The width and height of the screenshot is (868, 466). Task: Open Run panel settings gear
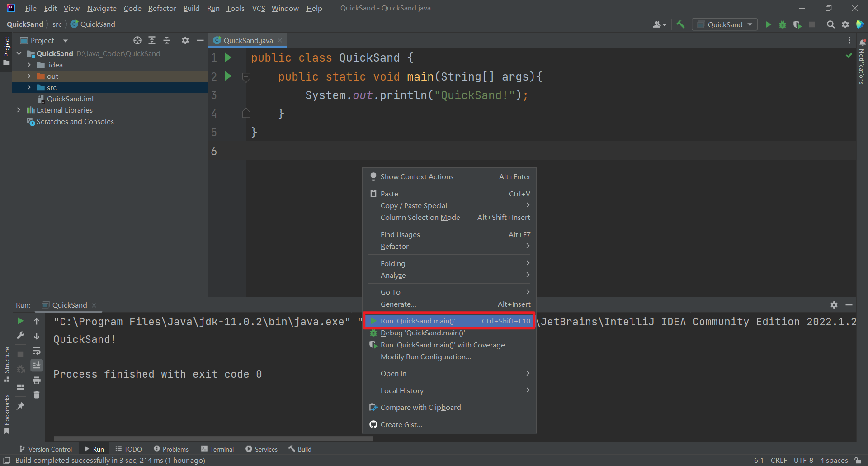click(x=834, y=305)
